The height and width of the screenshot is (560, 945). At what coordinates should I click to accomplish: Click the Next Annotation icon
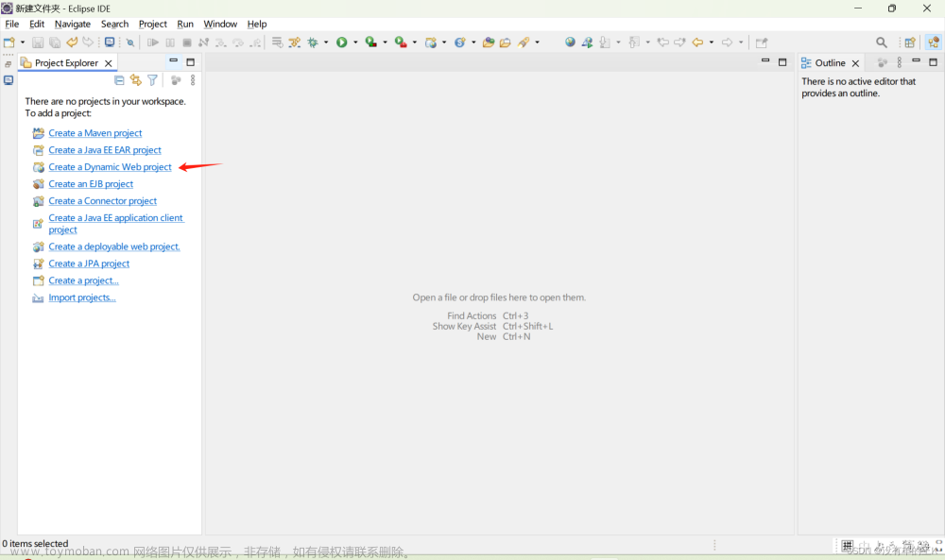click(x=605, y=42)
